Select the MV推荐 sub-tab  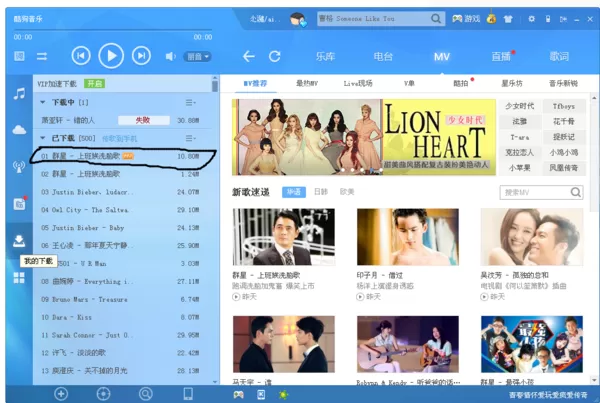click(255, 83)
